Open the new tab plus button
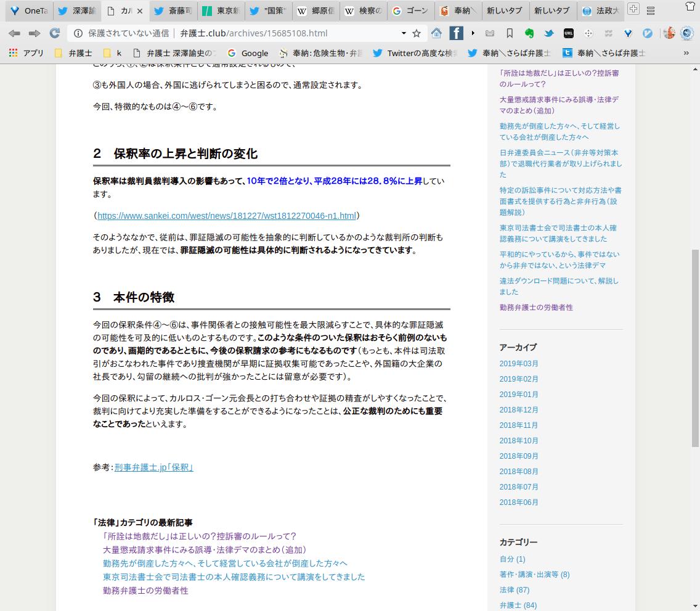Screen dimensions: 700x611 [633, 9]
